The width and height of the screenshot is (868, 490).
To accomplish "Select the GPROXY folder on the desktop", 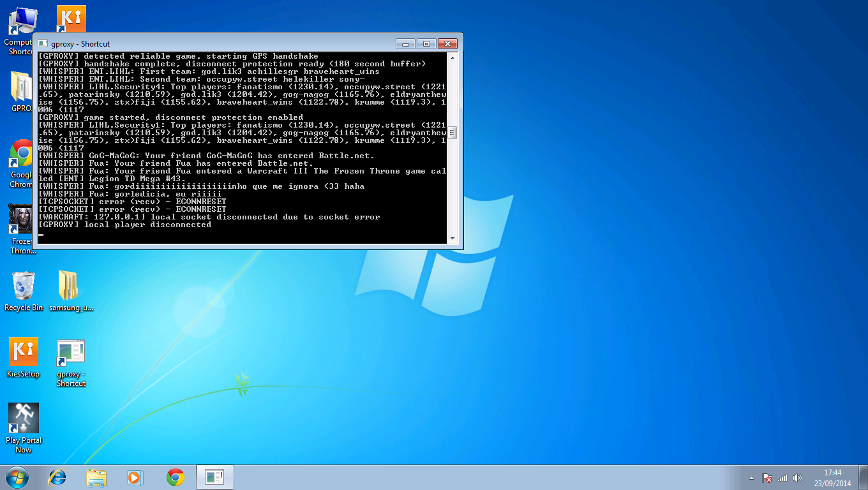I will pos(21,91).
